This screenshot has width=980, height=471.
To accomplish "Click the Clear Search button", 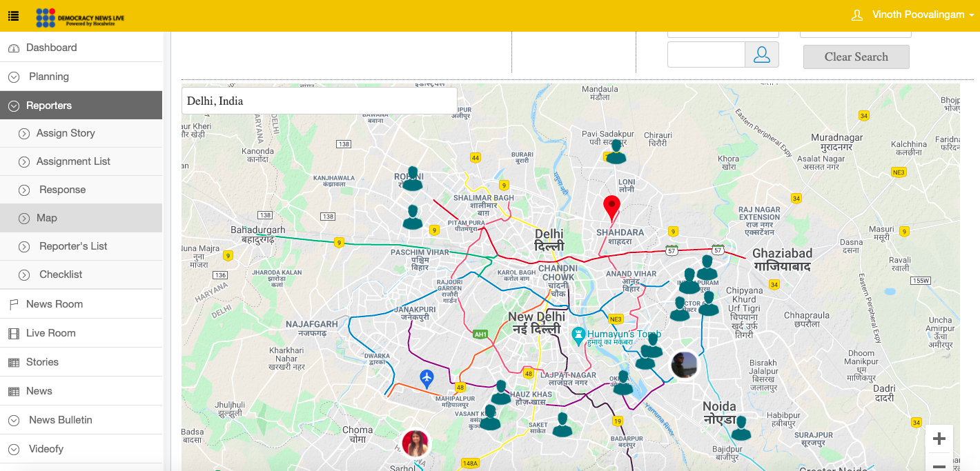I will (x=856, y=57).
